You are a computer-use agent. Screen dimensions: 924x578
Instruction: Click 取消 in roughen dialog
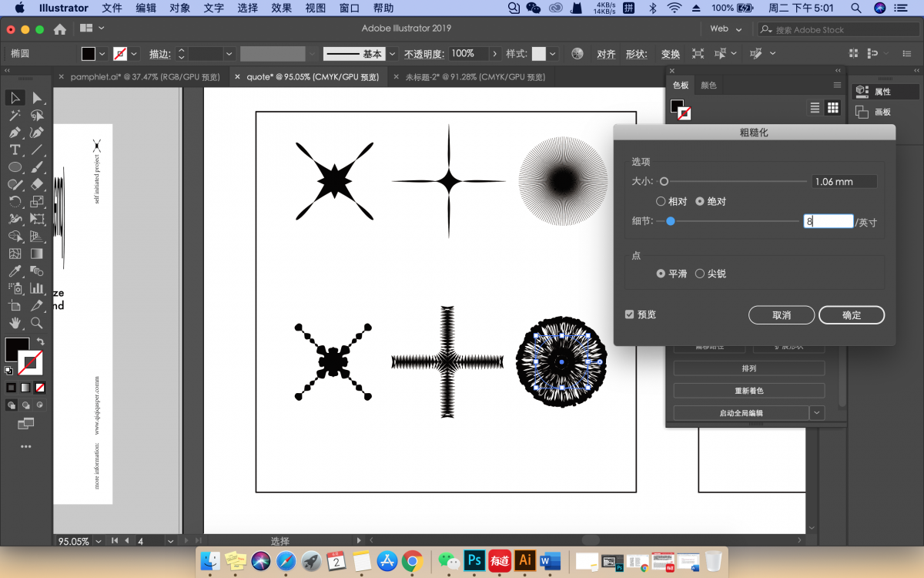pyautogui.click(x=782, y=315)
